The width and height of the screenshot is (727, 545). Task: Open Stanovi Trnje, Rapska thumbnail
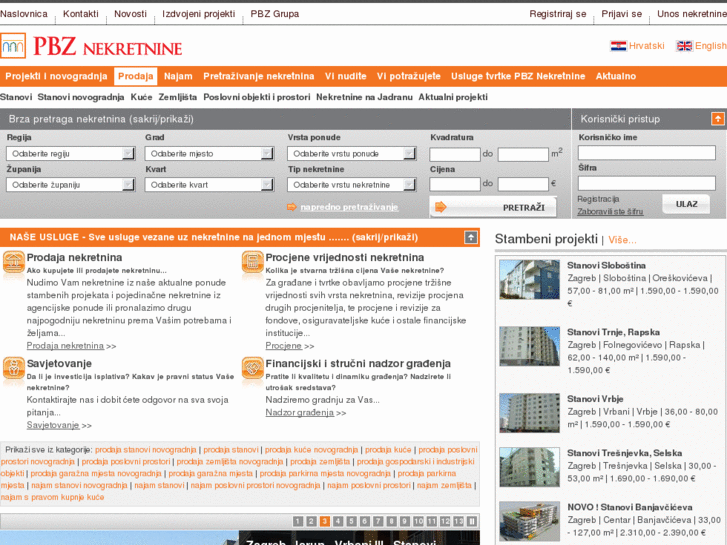(529, 346)
